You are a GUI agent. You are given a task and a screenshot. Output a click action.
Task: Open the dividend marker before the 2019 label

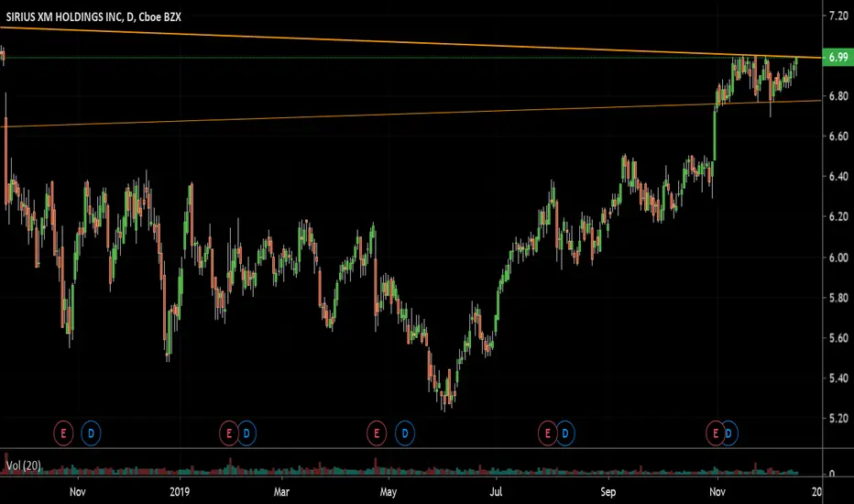pos(91,433)
